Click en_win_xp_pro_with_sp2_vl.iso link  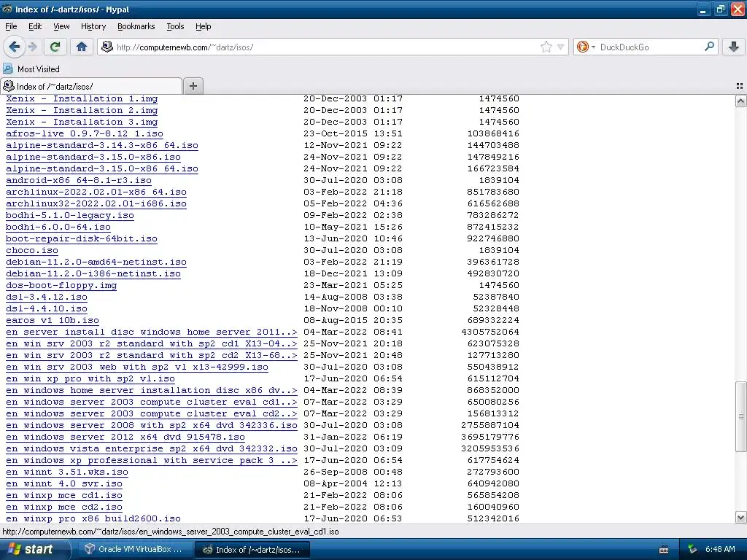90,378
